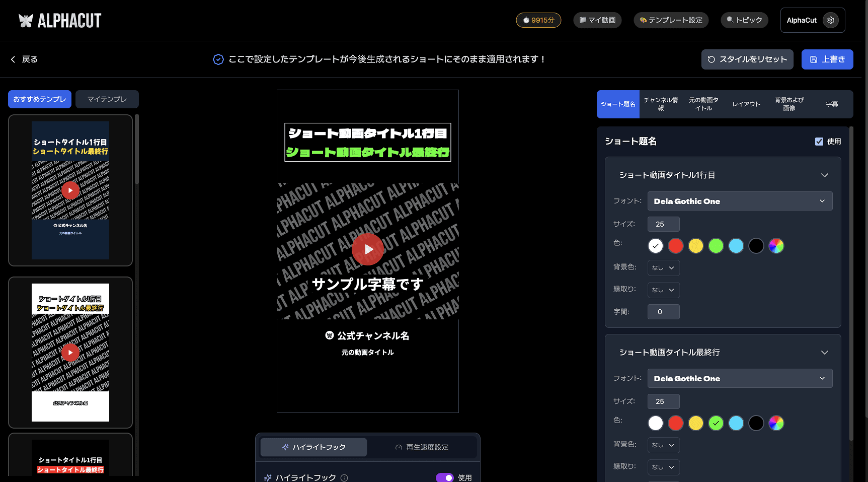Click the 字間 value input field
Image resolution: width=868 pixels, height=482 pixels.
(663, 311)
